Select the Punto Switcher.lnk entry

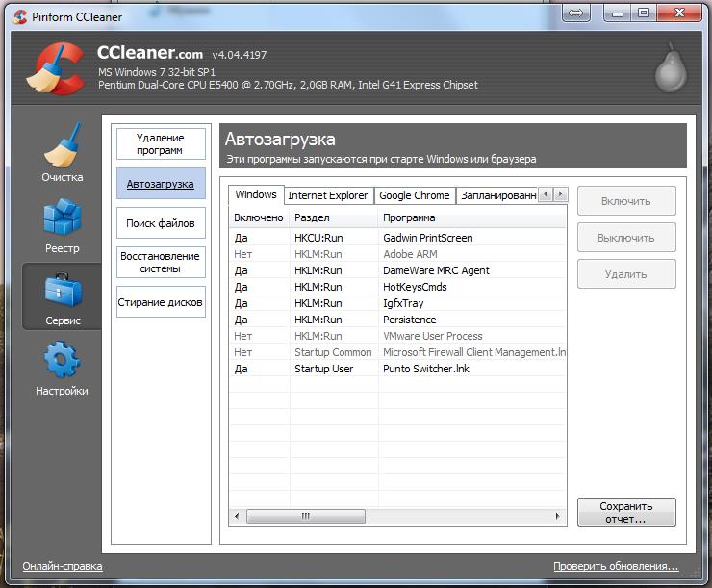pyautogui.click(x=397, y=369)
